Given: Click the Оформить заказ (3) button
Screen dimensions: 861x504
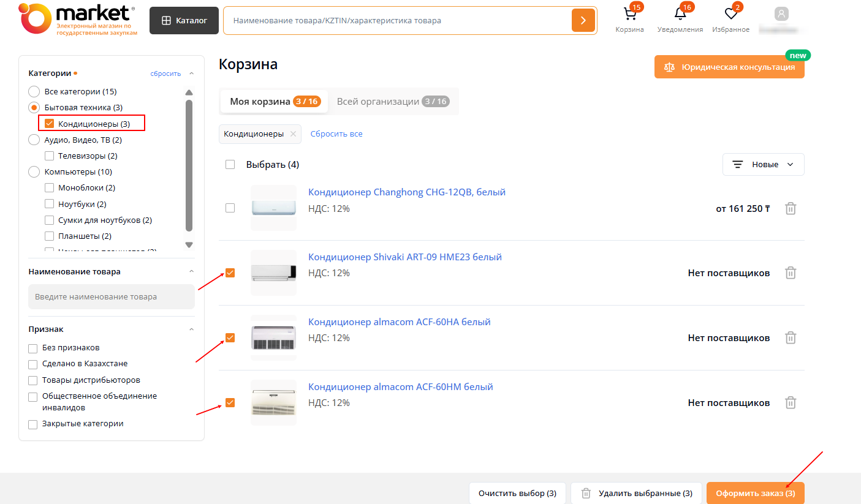Looking at the screenshot, I should click(x=756, y=493).
